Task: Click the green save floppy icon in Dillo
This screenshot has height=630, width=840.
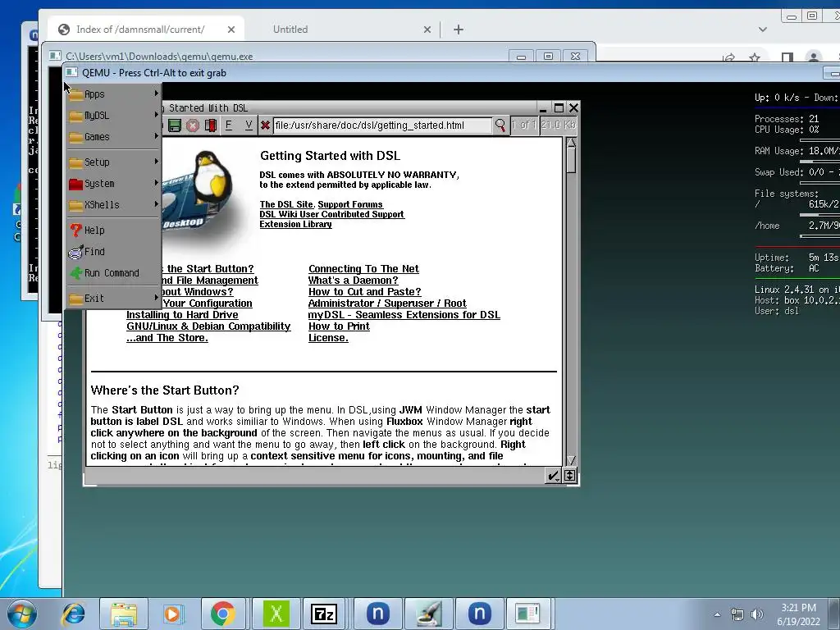Action: point(174,126)
